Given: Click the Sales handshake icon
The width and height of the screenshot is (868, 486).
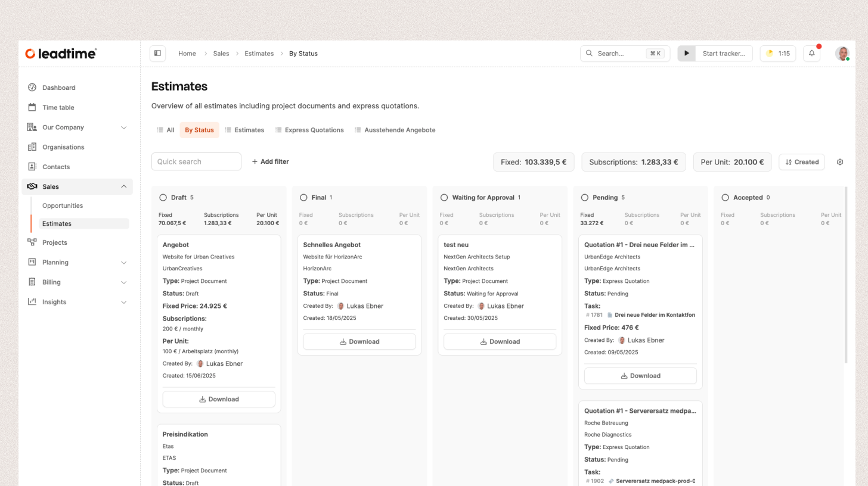Looking at the screenshot, I should 32,186.
